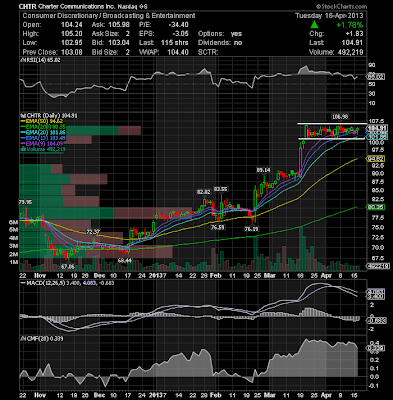This screenshot has height=400, width=393.
Task: Click the 76.51 low price annotation
Action: [x=217, y=227]
